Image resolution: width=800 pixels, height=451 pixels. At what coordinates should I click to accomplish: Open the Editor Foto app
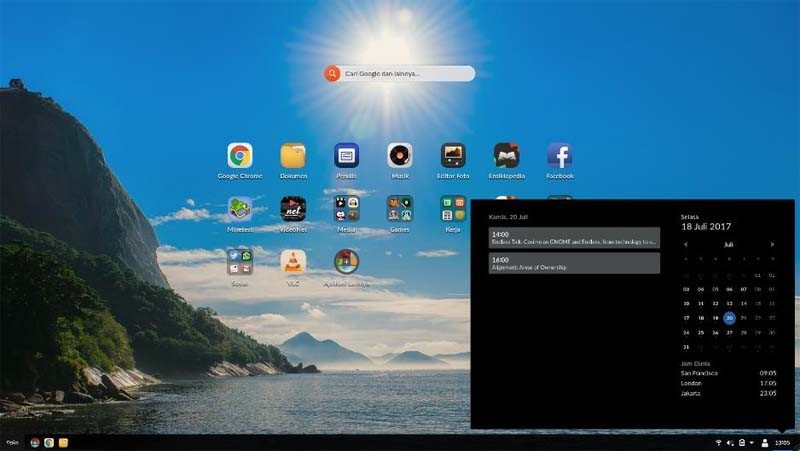(x=453, y=156)
